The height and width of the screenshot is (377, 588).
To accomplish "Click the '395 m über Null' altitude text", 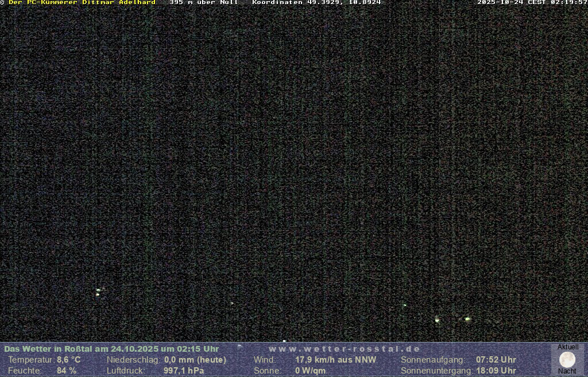I will [x=203, y=3].
